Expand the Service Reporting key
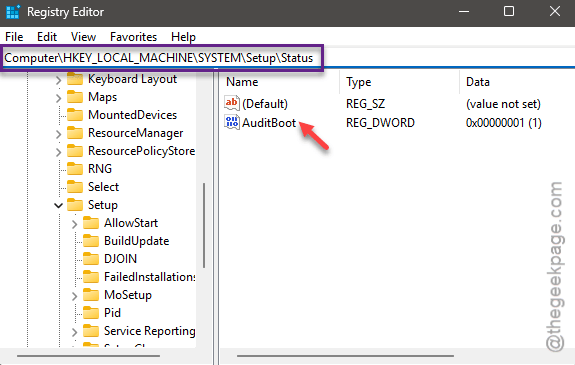The width and height of the screenshot is (575, 365). tap(74, 332)
